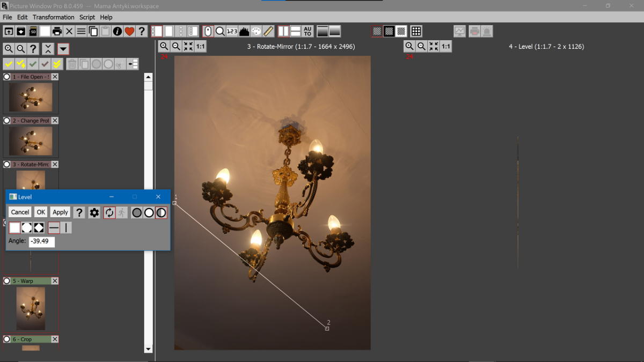Screen dimensions: 644x362
Task: Click the ruler measurement tool icon
Action: pos(268,31)
